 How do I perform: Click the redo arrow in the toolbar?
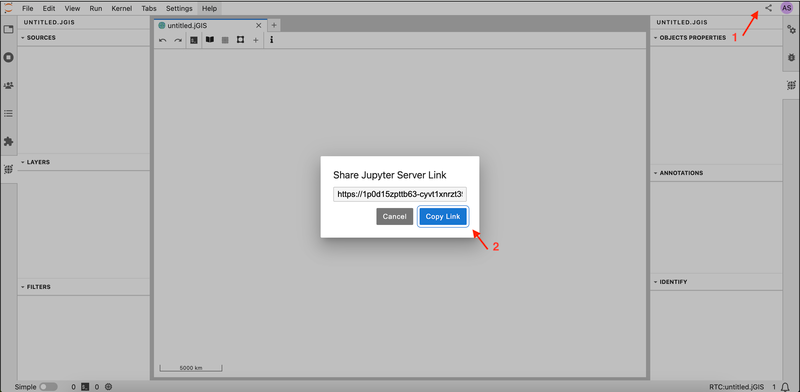pos(178,40)
